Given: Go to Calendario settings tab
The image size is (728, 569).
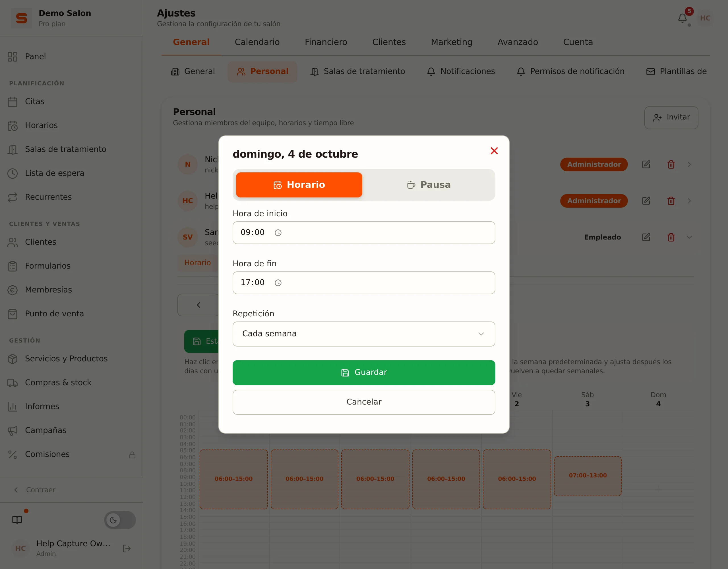Looking at the screenshot, I should pyautogui.click(x=257, y=42).
